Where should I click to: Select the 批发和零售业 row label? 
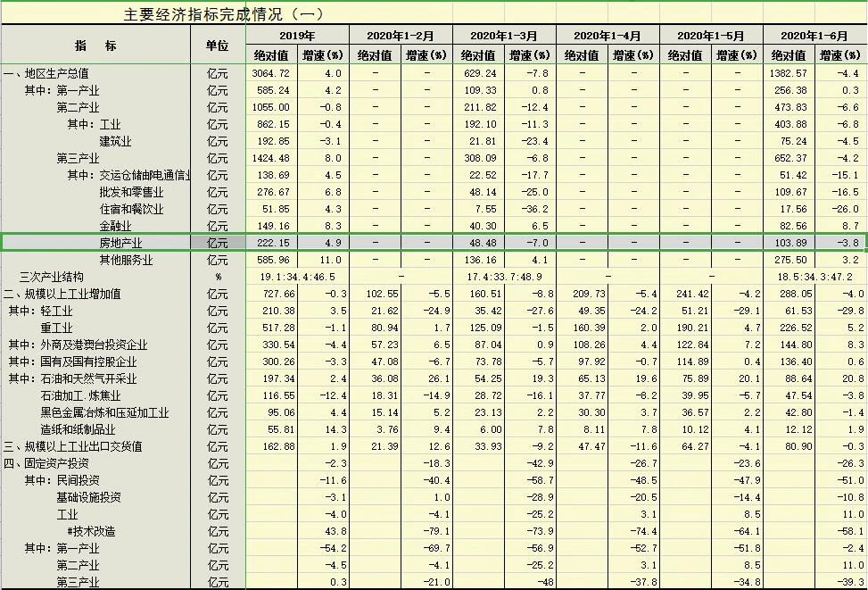pos(131,192)
